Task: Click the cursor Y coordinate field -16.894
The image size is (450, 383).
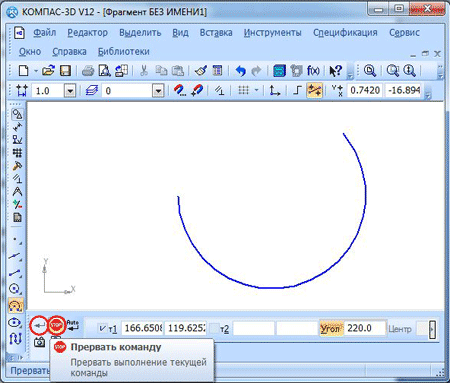Action: pyautogui.click(x=404, y=90)
